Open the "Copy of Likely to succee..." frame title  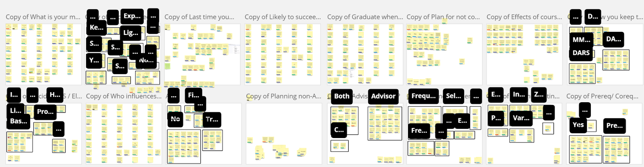pyautogui.click(x=283, y=17)
